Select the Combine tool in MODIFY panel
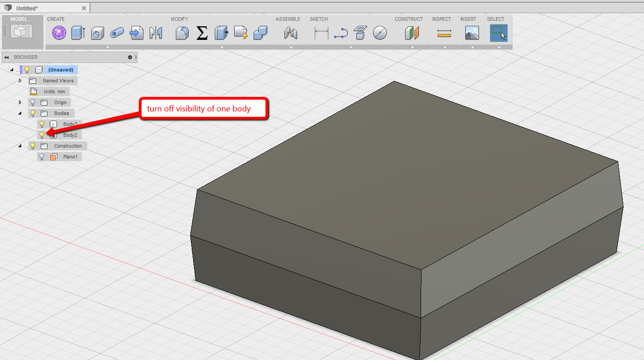This screenshot has width=644, height=360. 260,33
